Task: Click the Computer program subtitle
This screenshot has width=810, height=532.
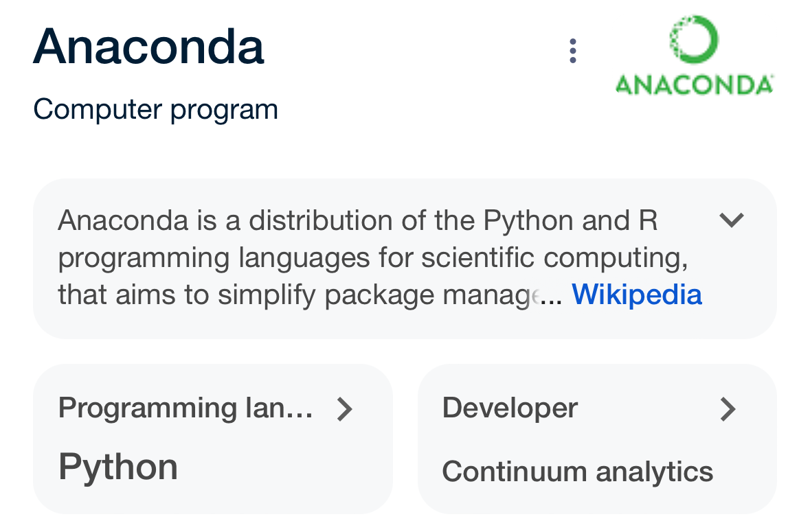Action: click(155, 108)
